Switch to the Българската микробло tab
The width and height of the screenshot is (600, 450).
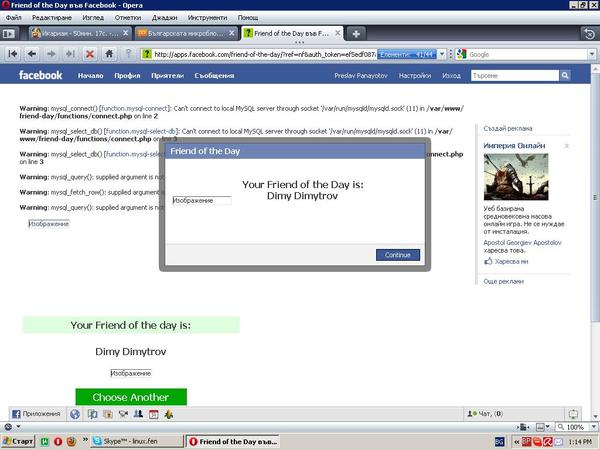pos(186,34)
